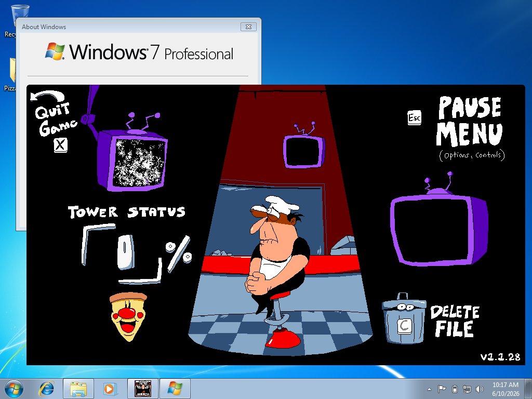Switch to About Windows taskbar button
Image resolution: width=532 pixels, height=399 pixels.
175,389
